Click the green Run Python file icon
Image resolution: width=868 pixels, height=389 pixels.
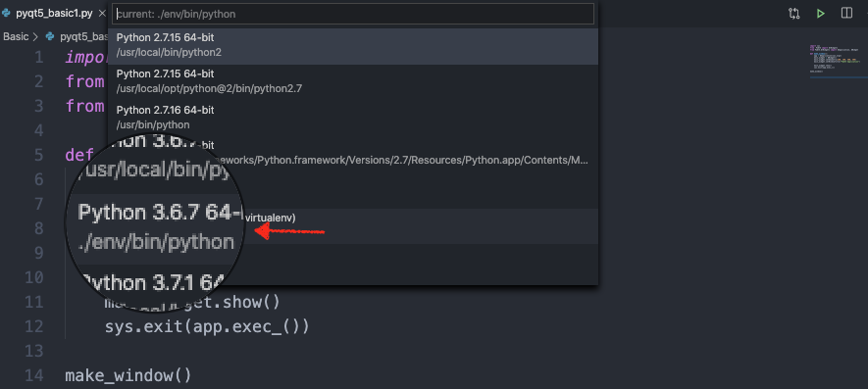(820, 14)
